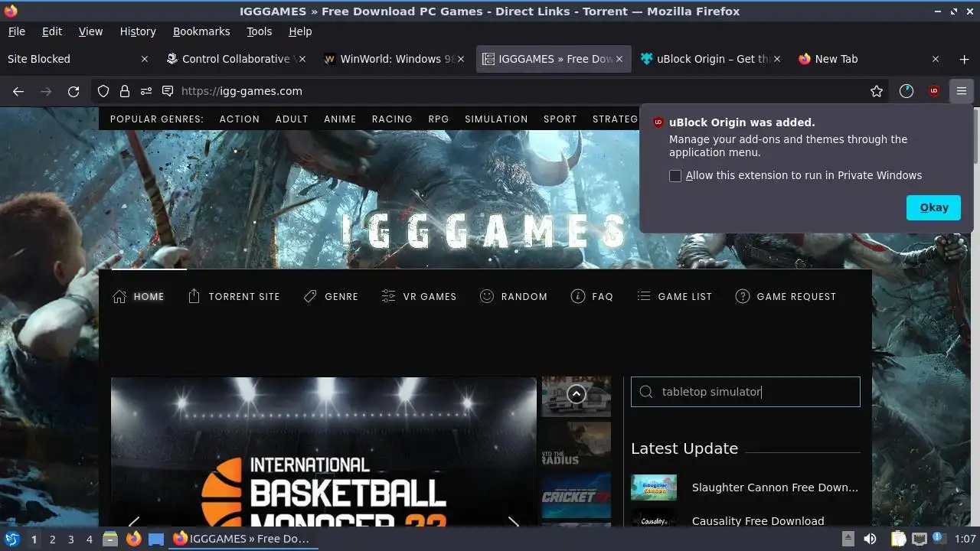The width and height of the screenshot is (980, 551).
Task: Go back using the browser back arrow
Action: tap(18, 91)
